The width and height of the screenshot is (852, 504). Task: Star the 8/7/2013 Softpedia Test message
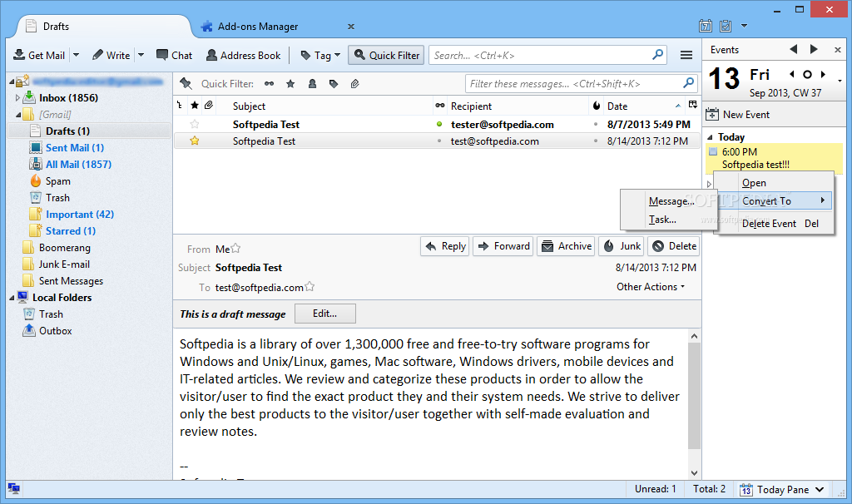pos(195,125)
